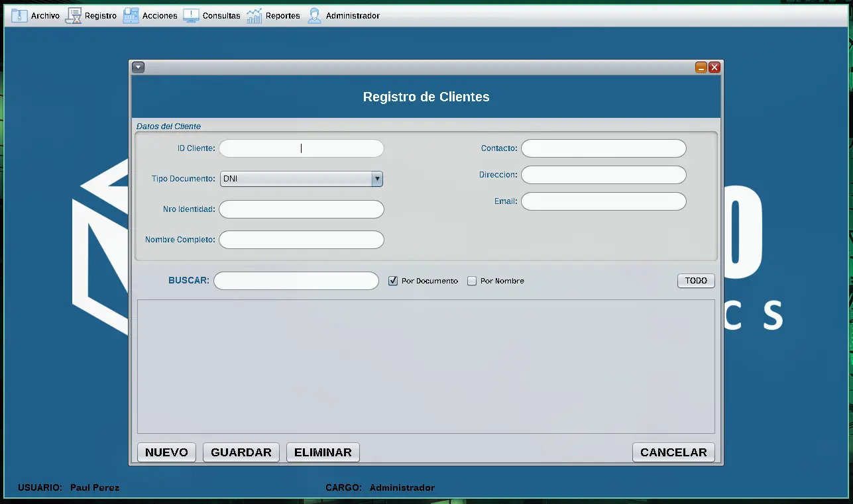Enable the Por Nombre checkbox
The image size is (853, 504).
coord(472,281)
